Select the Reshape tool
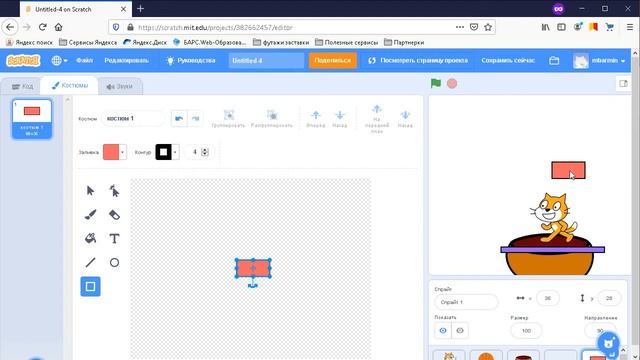The height and width of the screenshot is (360, 640). [114, 191]
